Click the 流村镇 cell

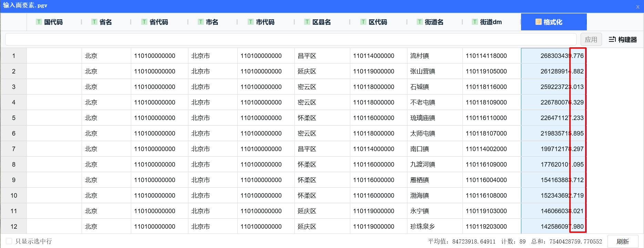(x=419, y=56)
